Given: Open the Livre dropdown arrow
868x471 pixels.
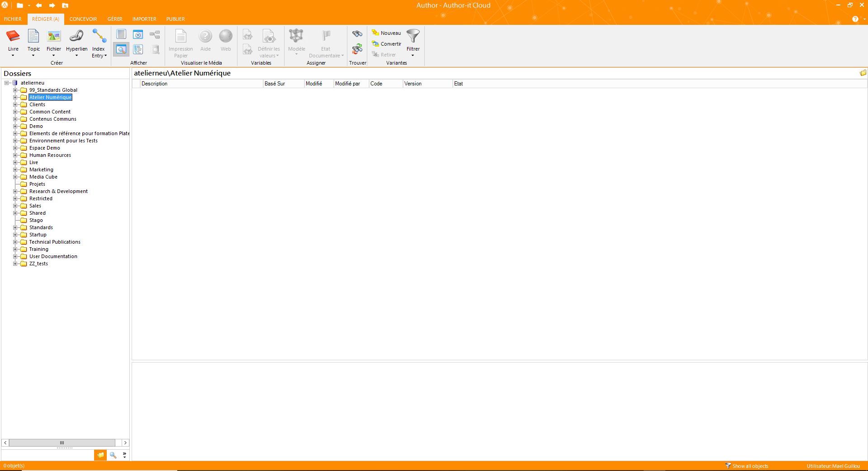Looking at the screenshot, I should 13,56.
